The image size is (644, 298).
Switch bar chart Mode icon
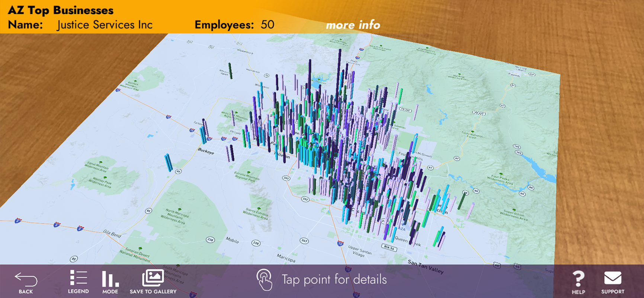[x=110, y=279]
